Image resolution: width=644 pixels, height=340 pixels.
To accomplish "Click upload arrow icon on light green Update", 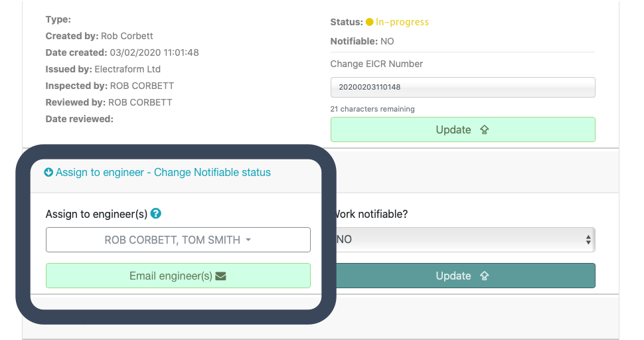I will [484, 130].
